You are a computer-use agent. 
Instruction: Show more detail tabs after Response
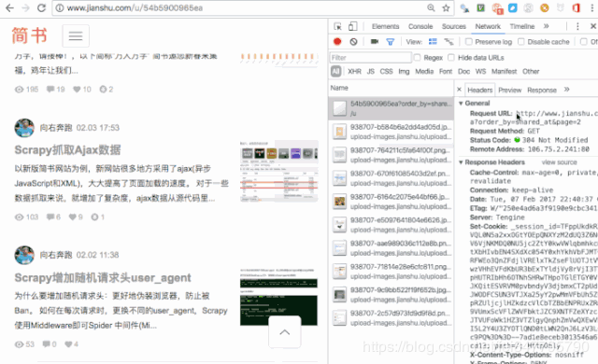567,90
